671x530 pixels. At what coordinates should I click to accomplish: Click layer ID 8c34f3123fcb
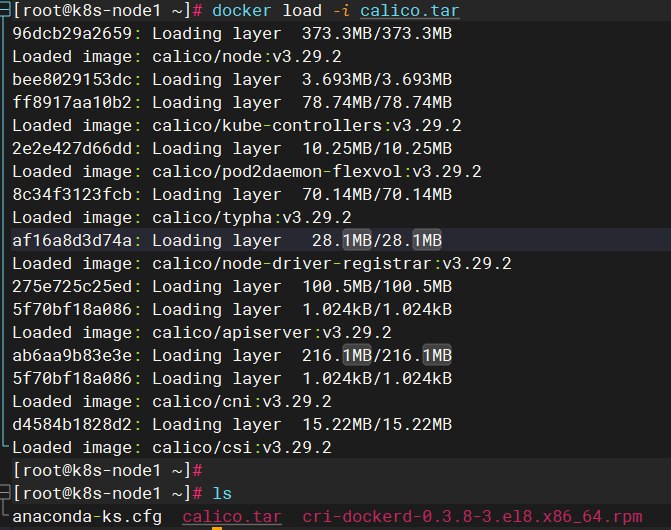tap(72, 195)
